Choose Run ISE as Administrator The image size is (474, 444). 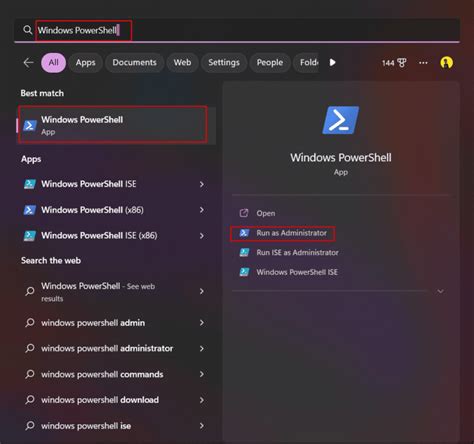tap(297, 252)
